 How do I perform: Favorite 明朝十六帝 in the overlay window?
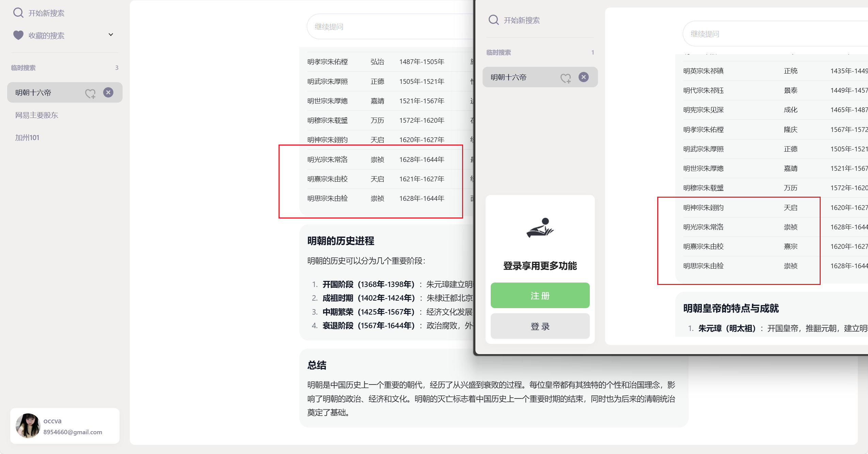point(566,78)
